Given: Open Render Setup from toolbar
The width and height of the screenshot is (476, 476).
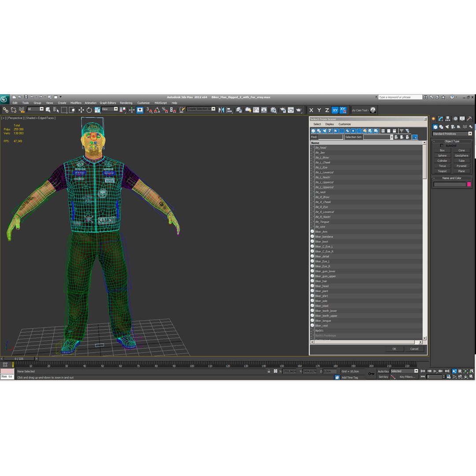Looking at the screenshot, I should coord(283,110).
